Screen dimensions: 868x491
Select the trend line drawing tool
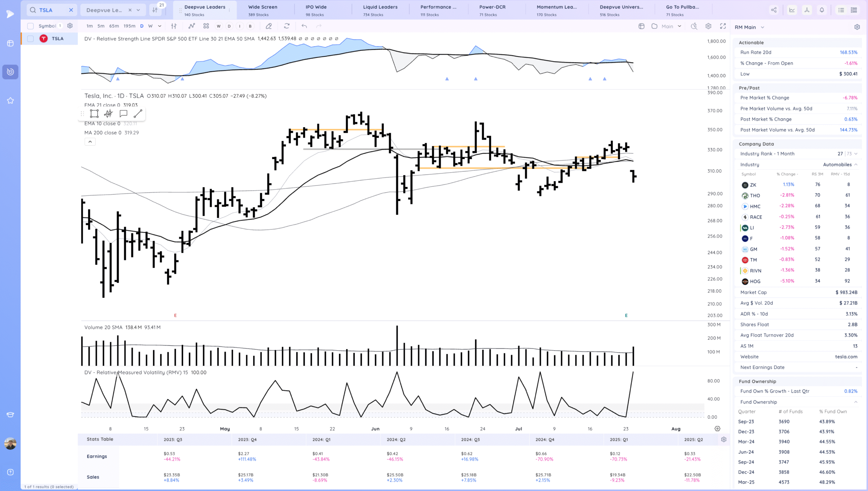coord(138,114)
